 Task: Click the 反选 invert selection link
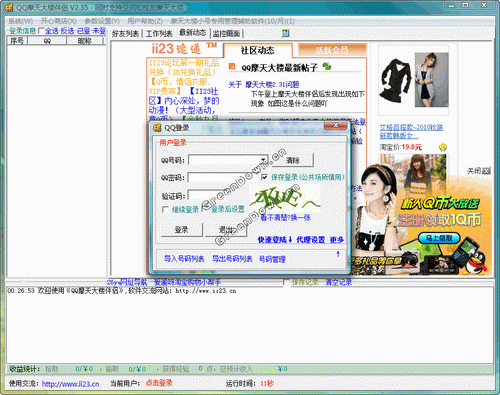point(67,31)
